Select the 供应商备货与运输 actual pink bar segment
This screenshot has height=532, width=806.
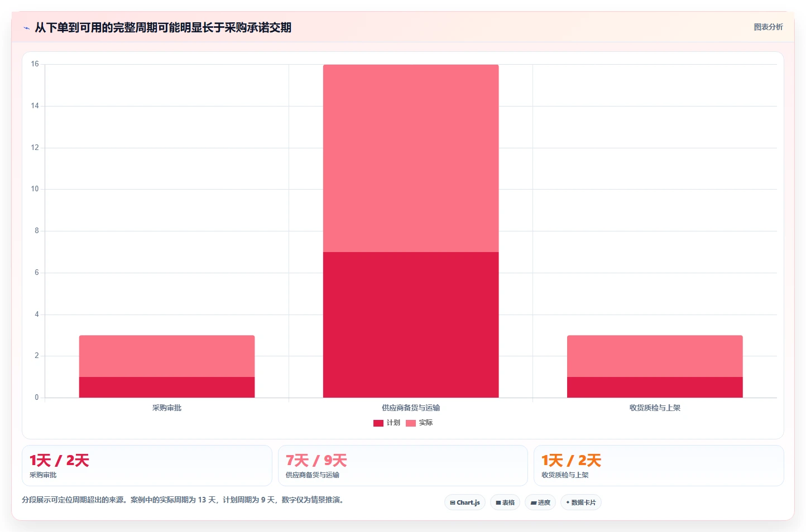point(411,158)
